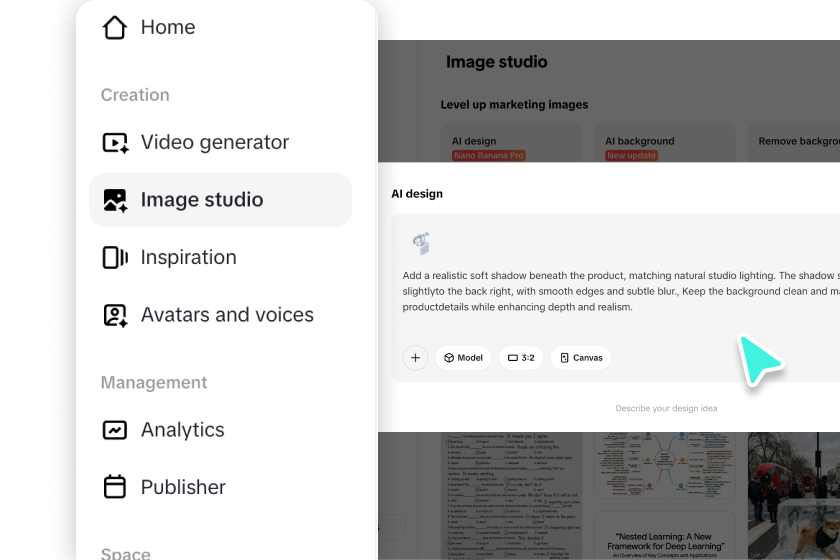The width and height of the screenshot is (840, 560).
Task: Open the Remove background card
Action: [x=794, y=143]
